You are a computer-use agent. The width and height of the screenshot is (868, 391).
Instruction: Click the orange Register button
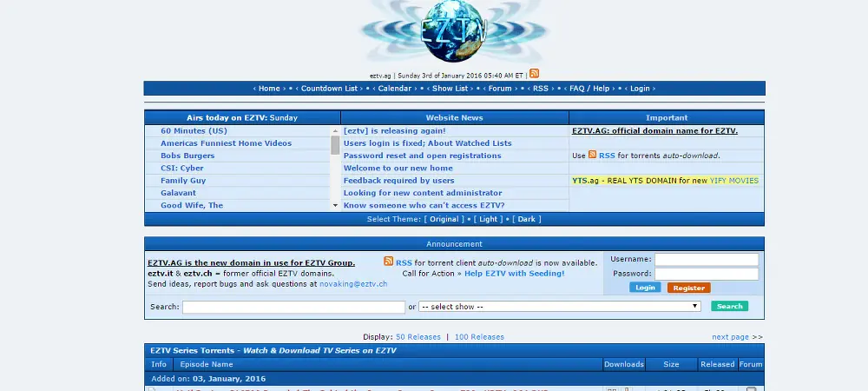pyautogui.click(x=688, y=288)
